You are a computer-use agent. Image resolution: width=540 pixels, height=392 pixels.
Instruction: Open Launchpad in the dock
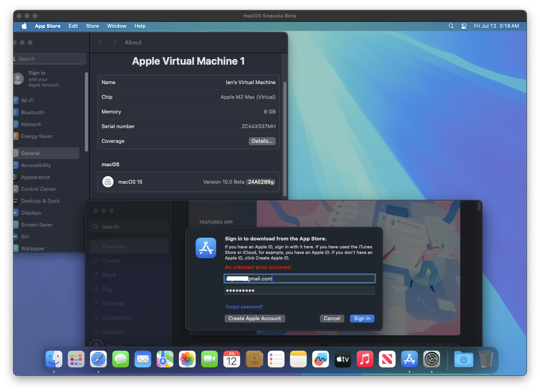click(x=76, y=359)
